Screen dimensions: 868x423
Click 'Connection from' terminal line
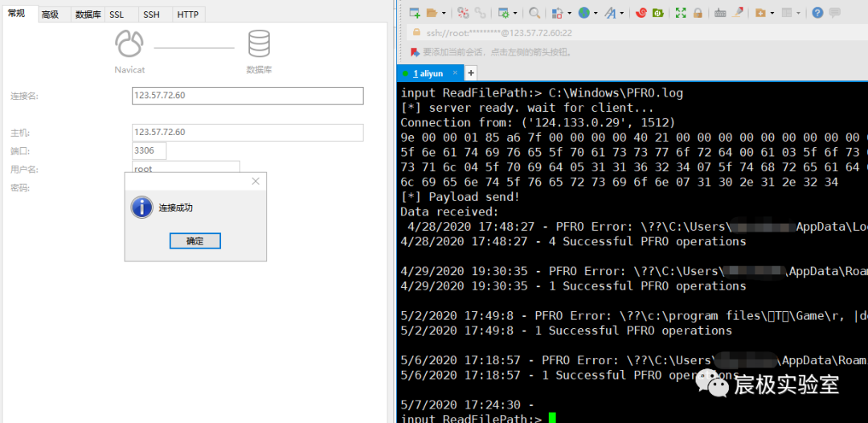point(538,122)
